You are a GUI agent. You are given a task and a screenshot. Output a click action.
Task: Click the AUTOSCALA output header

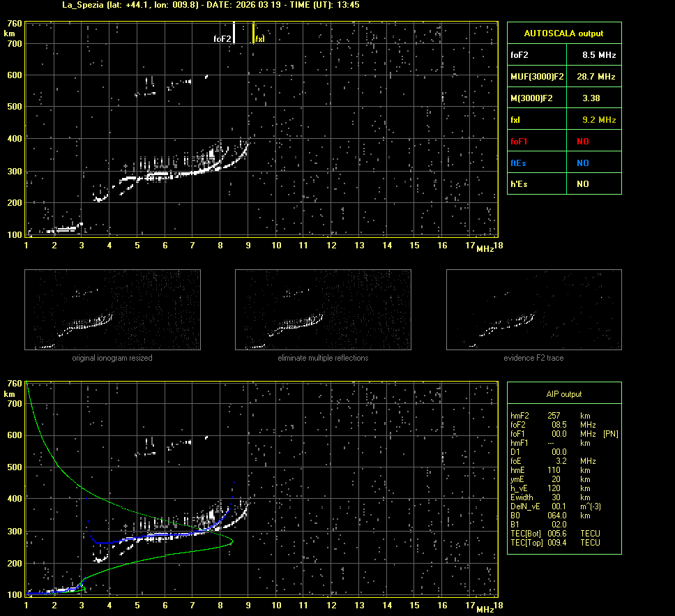(x=563, y=33)
